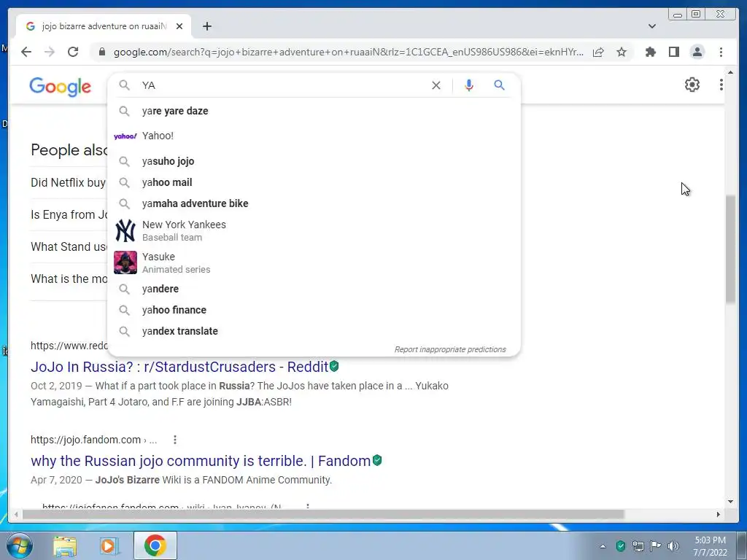Click scrollbar right arrow
Viewport: 747px width, 560px height.
coord(719,514)
